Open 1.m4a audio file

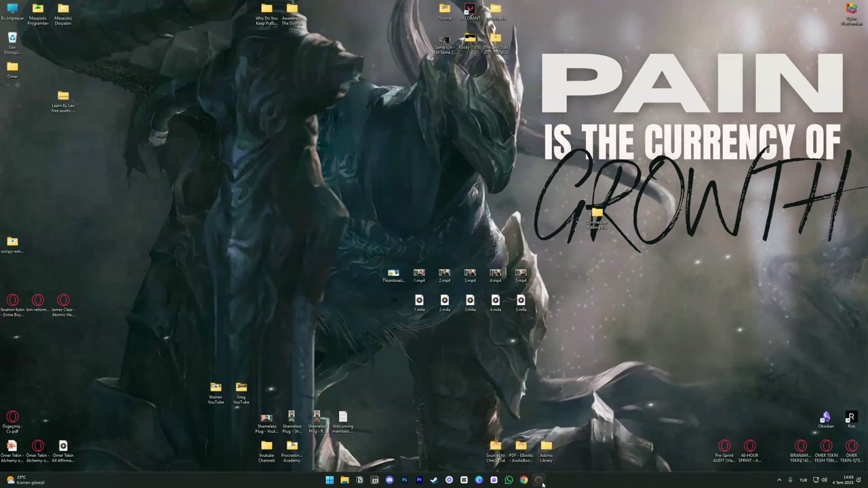pos(419,303)
